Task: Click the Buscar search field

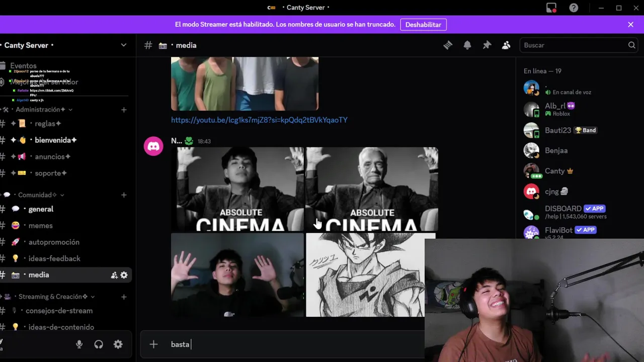Action: coord(579,45)
